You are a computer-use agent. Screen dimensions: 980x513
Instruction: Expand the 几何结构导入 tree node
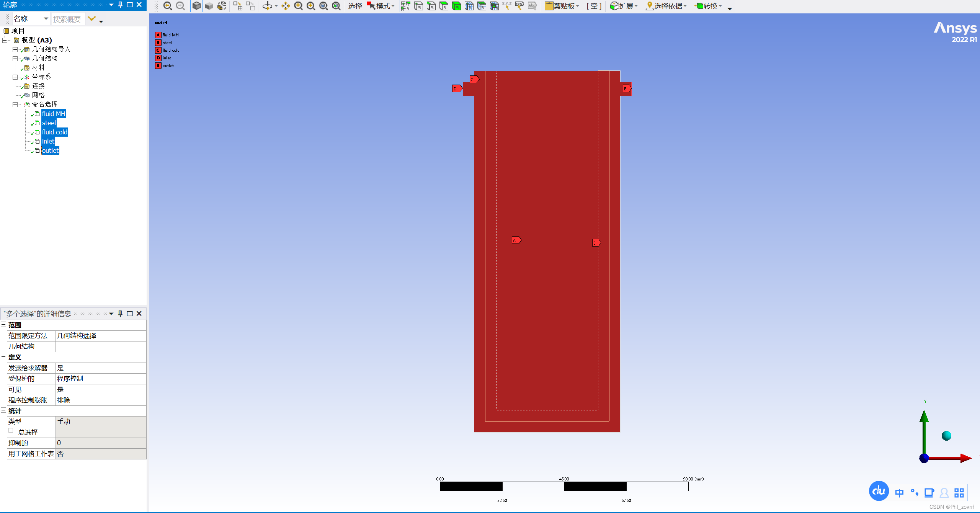tap(15, 49)
